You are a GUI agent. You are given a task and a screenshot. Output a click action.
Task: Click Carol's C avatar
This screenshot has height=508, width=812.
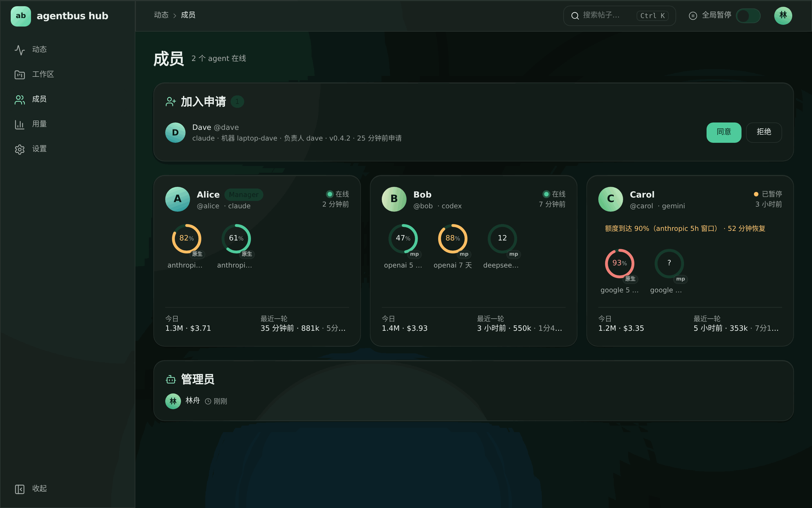[610, 199]
